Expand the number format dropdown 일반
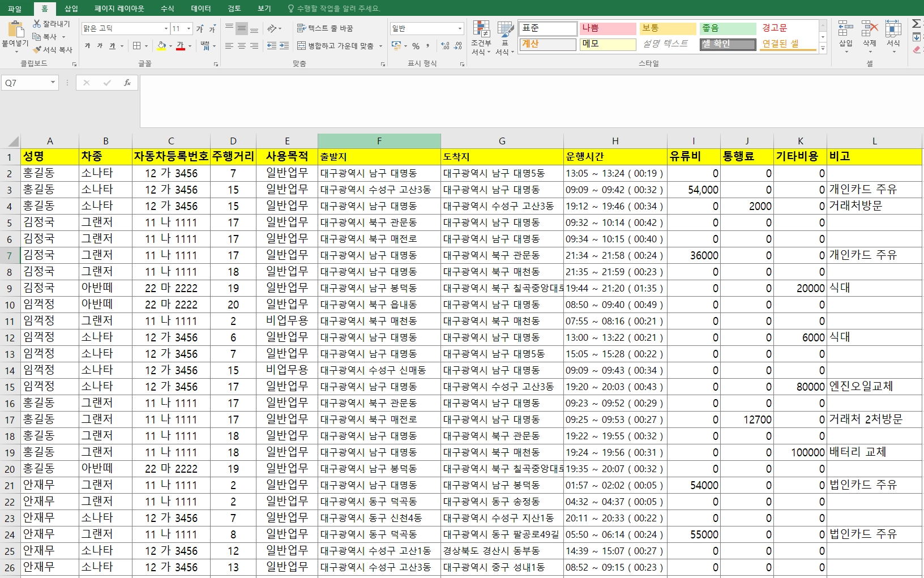This screenshot has height=578, width=924. coord(459,28)
